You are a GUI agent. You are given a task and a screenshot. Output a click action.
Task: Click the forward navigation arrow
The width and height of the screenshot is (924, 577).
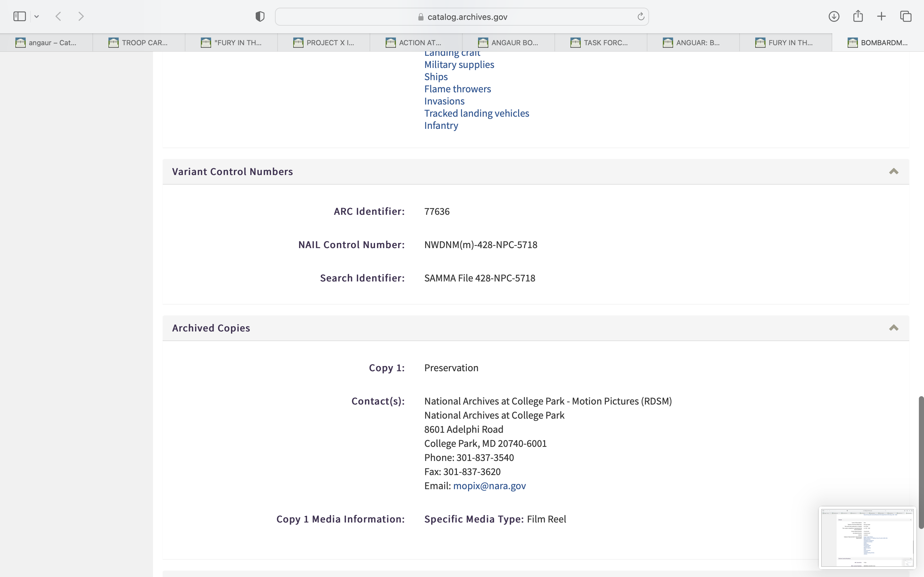tap(81, 16)
